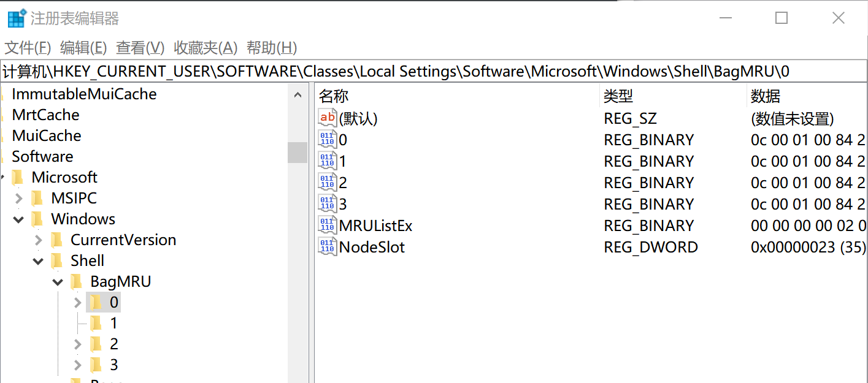This screenshot has height=383, width=868.
Task: Select the BagMRU key label
Action: tap(120, 281)
